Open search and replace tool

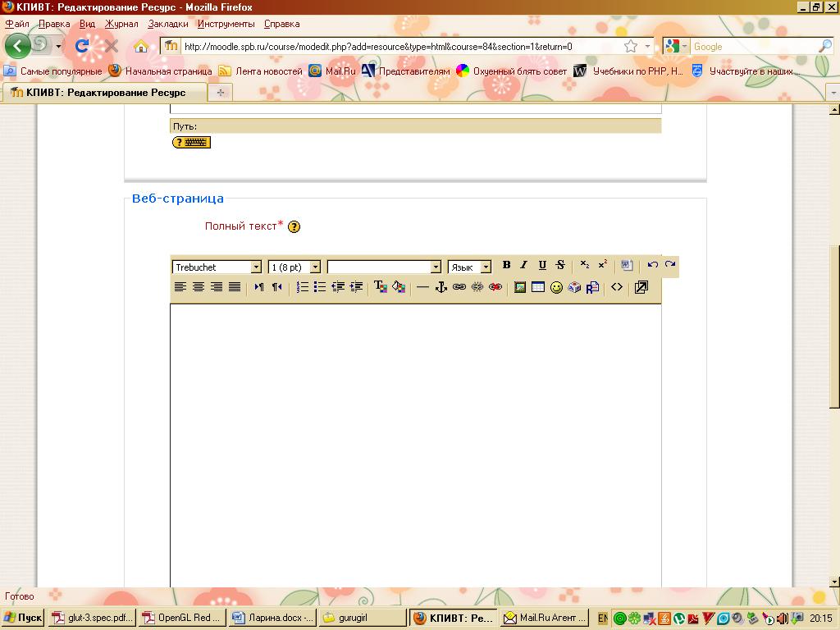[592, 288]
